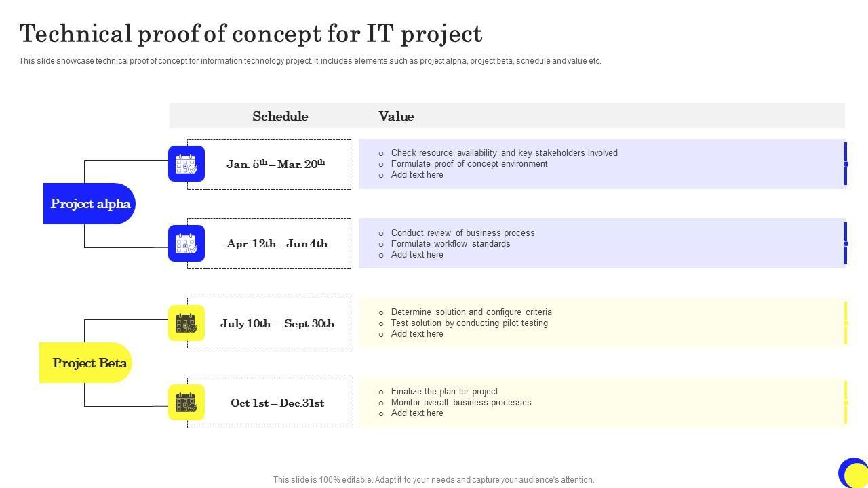Select the Jan. 5th – Mar. 20th date box

(276, 164)
